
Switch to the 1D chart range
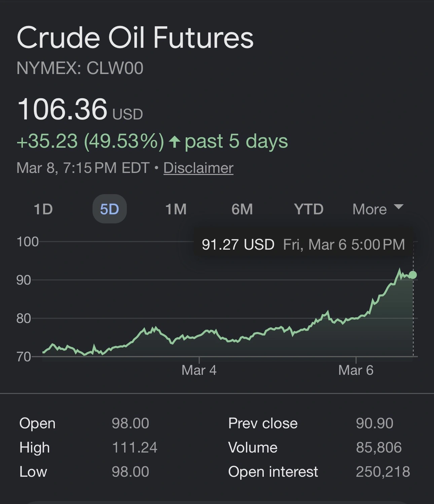click(x=43, y=209)
